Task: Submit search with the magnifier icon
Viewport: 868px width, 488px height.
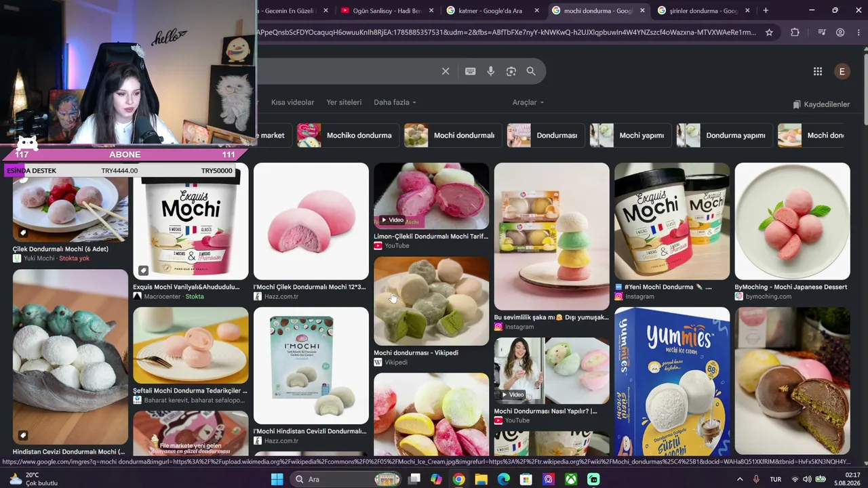Action: 531,71
